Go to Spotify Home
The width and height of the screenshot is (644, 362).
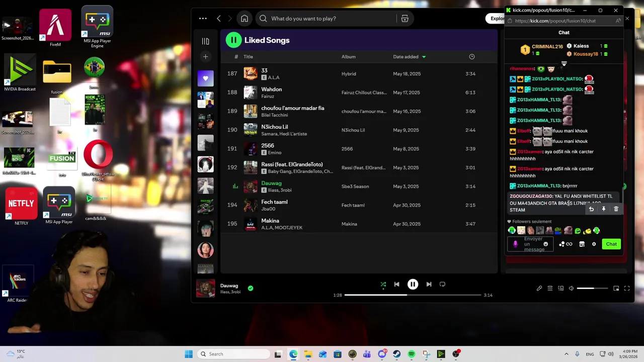click(245, 19)
